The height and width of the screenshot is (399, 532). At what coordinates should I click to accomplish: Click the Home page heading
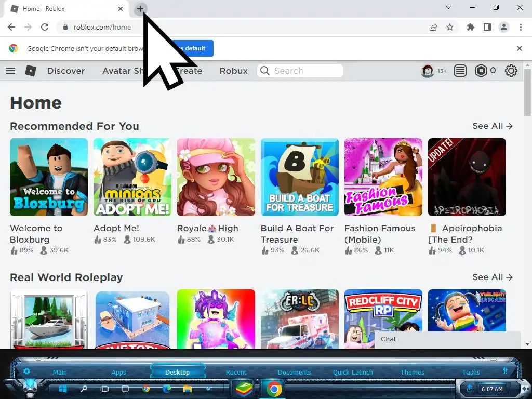[36, 102]
